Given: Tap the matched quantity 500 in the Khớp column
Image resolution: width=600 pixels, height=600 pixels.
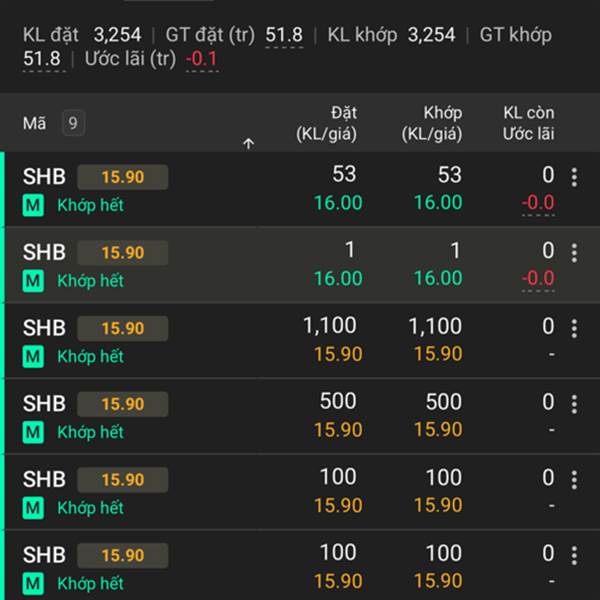Looking at the screenshot, I should coord(444,401).
